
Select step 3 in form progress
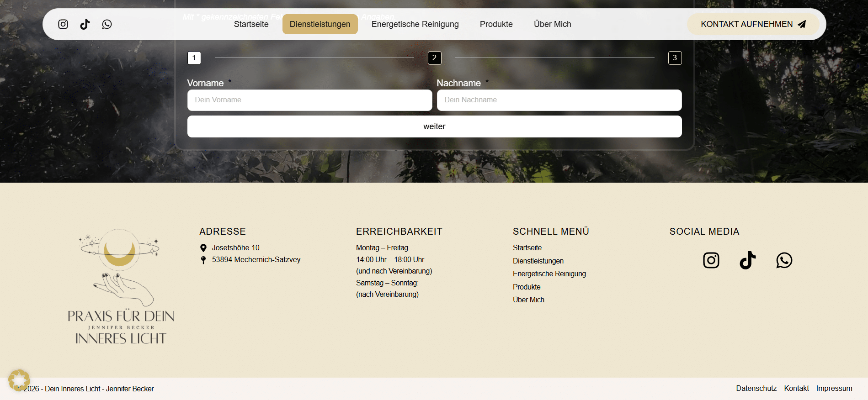675,58
